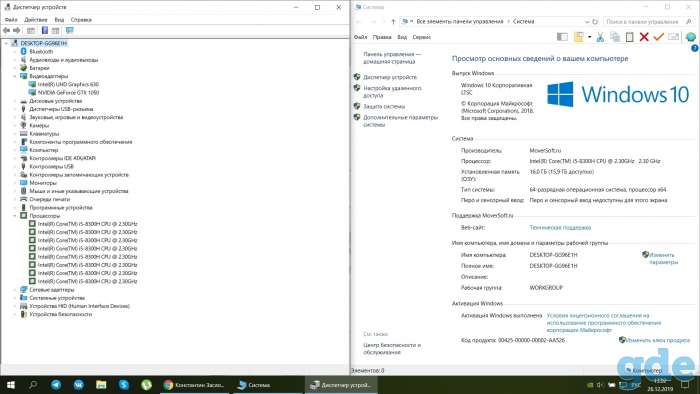
Task: Click the Изменить параметры link
Action: [663, 258]
